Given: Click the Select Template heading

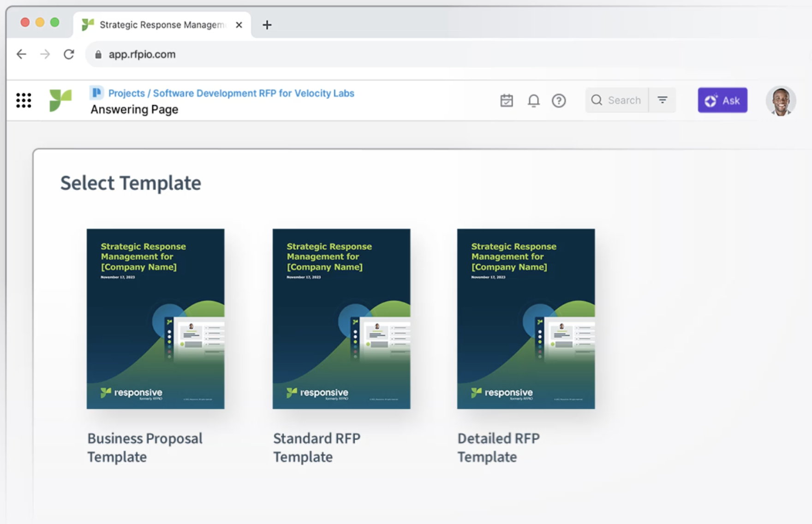Looking at the screenshot, I should [x=131, y=183].
